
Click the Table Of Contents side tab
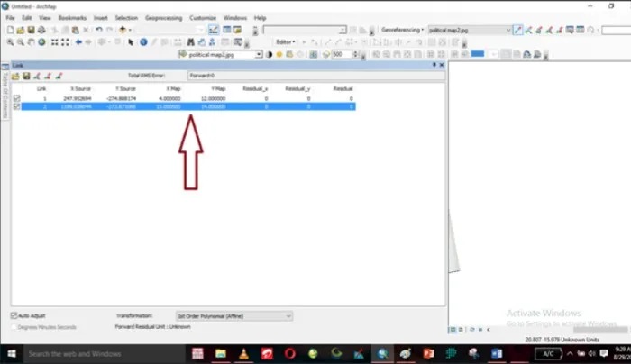click(x=5, y=91)
